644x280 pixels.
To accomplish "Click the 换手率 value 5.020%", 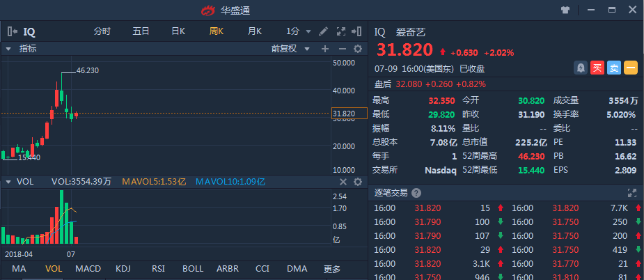I will pos(622,115).
